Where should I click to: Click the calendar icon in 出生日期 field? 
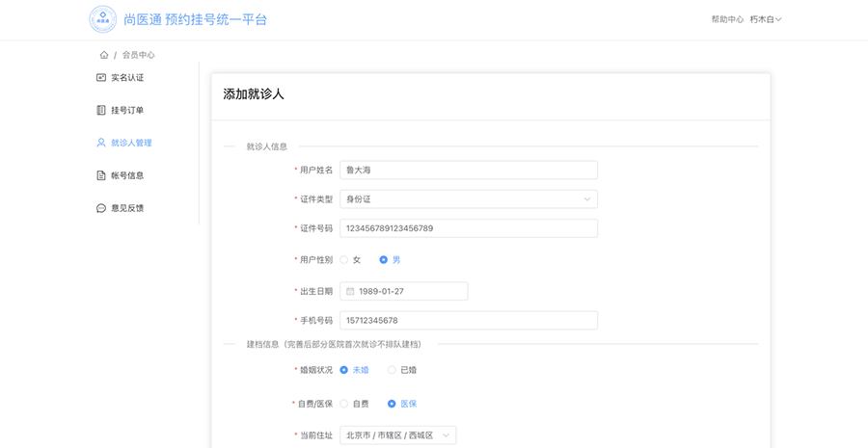tap(350, 291)
